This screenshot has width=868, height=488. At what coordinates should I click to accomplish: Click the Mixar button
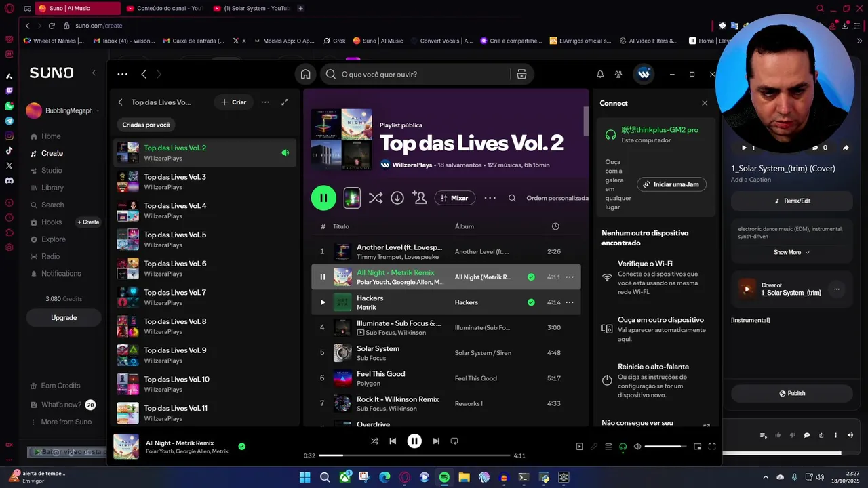pyautogui.click(x=454, y=198)
